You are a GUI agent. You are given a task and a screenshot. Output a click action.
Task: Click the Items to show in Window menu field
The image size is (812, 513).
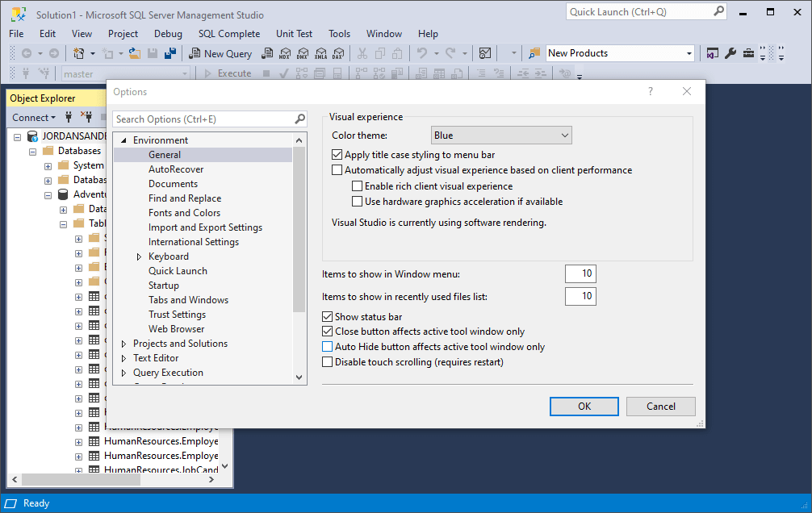(x=580, y=273)
